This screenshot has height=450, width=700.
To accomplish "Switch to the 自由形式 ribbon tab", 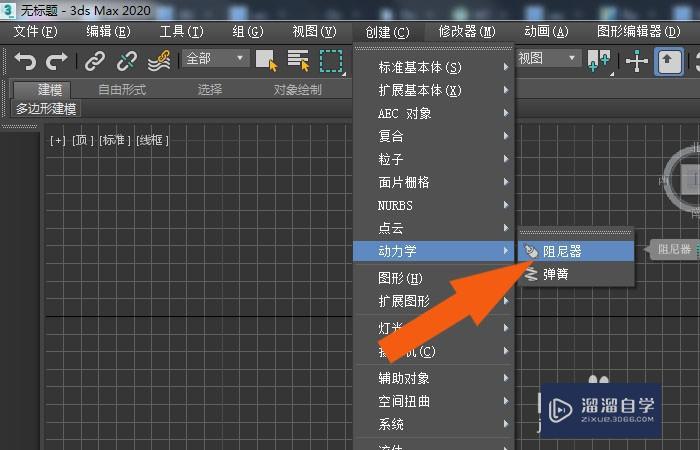I will (122, 90).
